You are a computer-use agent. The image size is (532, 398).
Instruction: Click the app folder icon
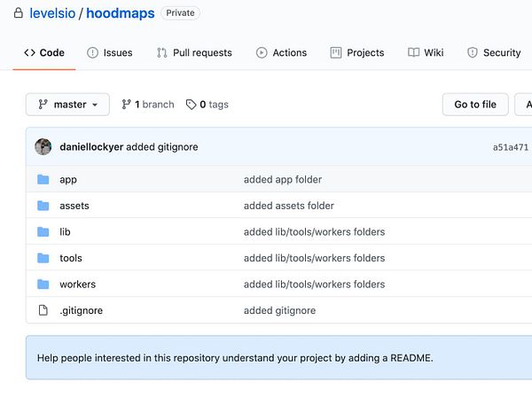tap(43, 180)
